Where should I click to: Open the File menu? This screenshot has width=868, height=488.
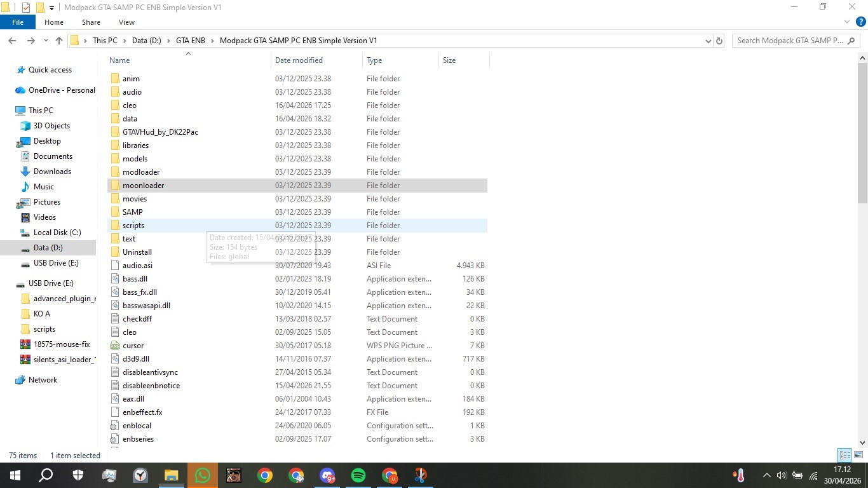point(18,22)
